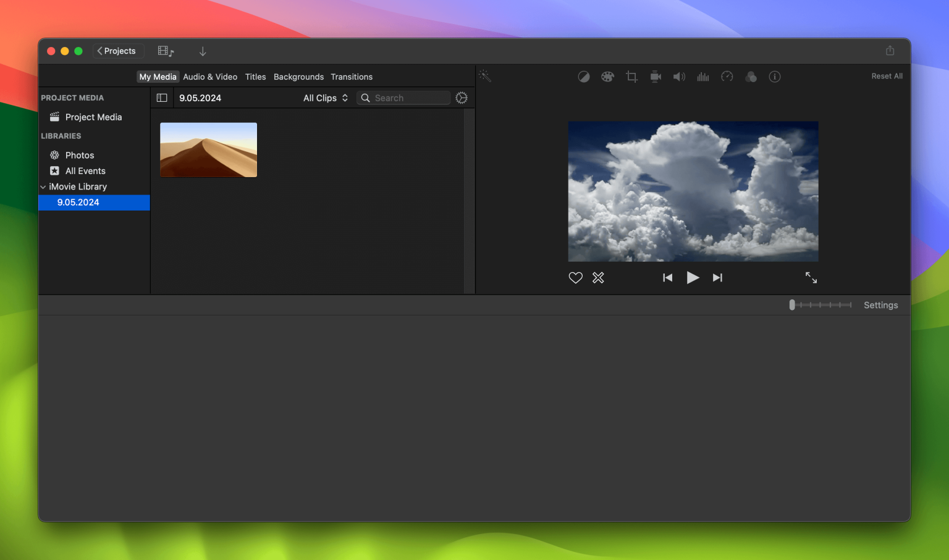Select the Crop tool
The image size is (949, 560).
coord(631,76)
